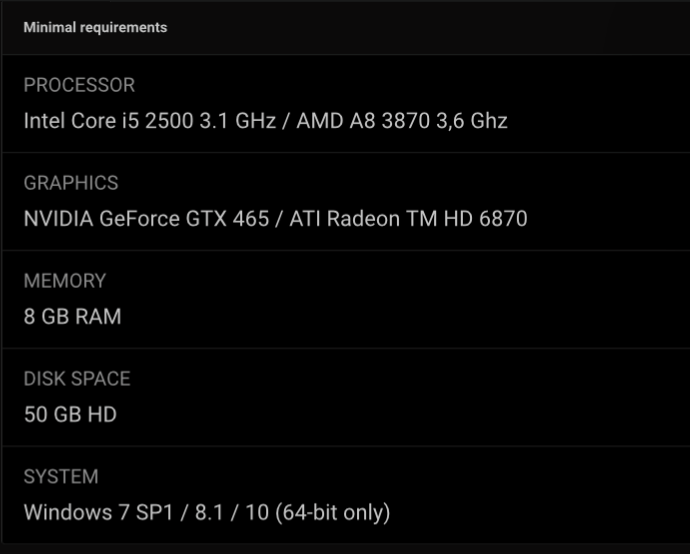Image resolution: width=690 pixels, height=554 pixels.
Task: Select the MEMORY section label
Action: click(65, 281)
